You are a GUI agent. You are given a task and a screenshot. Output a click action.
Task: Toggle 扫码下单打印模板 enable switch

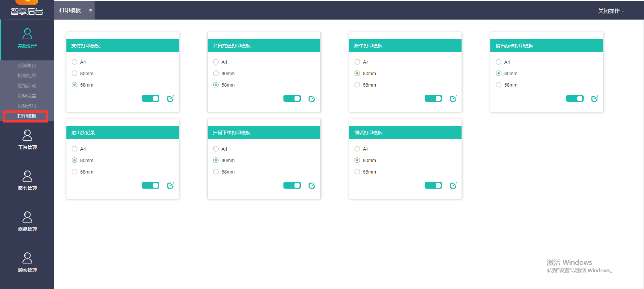click(x=292, y=185)
